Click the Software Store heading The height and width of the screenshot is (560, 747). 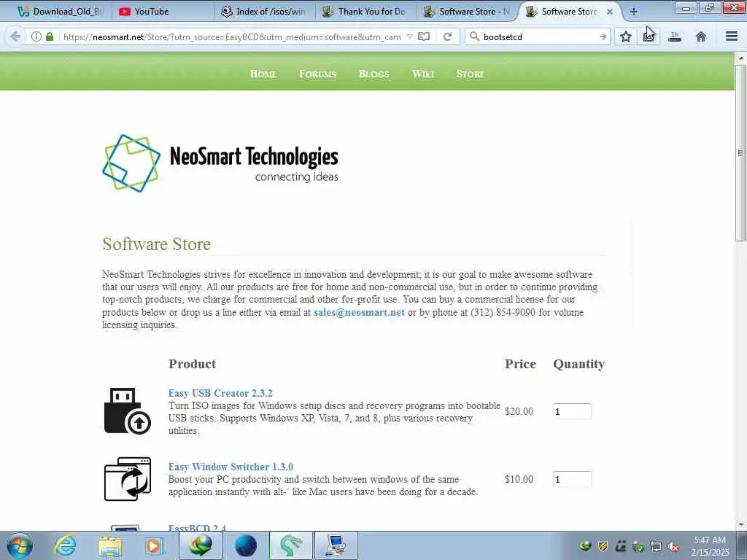156,244
